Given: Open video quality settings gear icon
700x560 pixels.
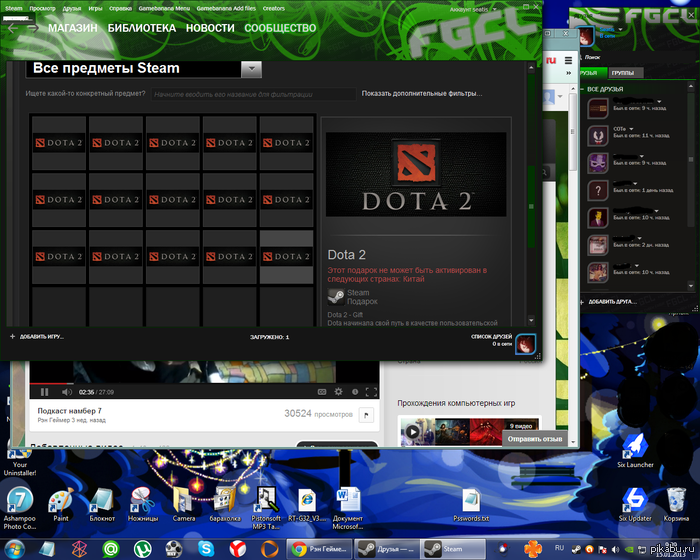Looking at the screenshot, I should (338, 392).
